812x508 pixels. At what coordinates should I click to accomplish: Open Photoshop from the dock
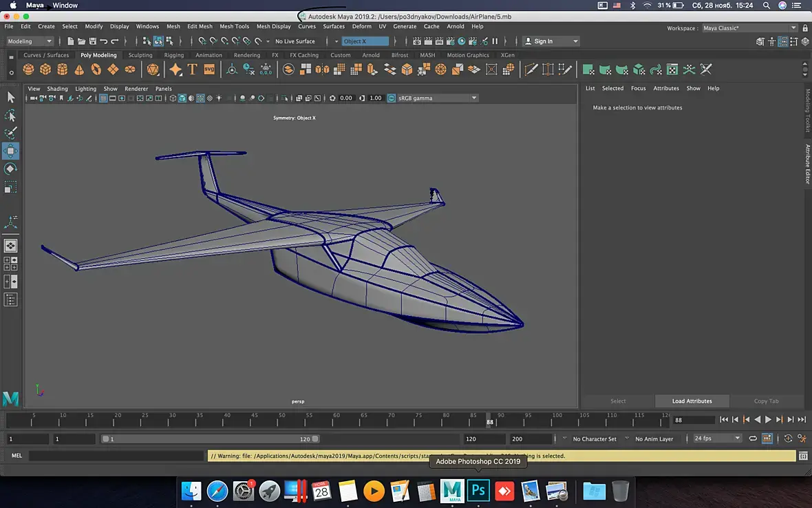478,490
